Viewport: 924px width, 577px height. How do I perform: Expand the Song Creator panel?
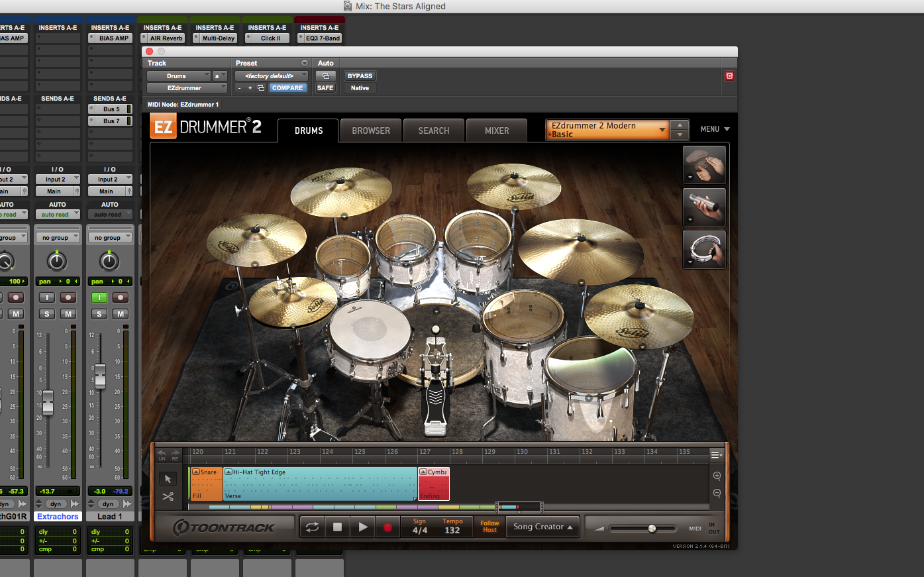point(543,527)
